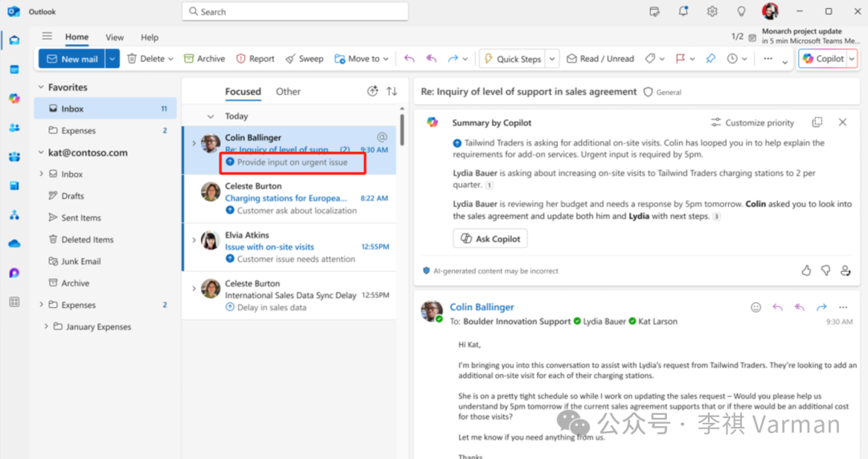
Task: Click Forward arrow on Colin's message header
Action: click(x=821, y=307)
